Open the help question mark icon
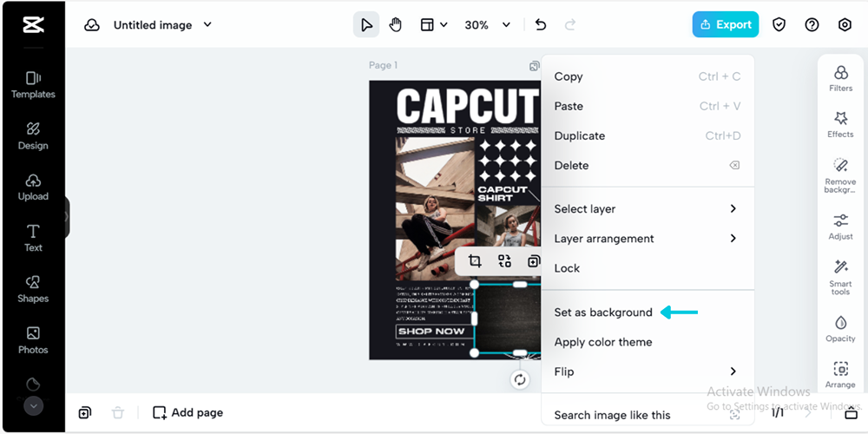Image resolution: width=868 pixels, height=434 pixels. click(812, 25)
